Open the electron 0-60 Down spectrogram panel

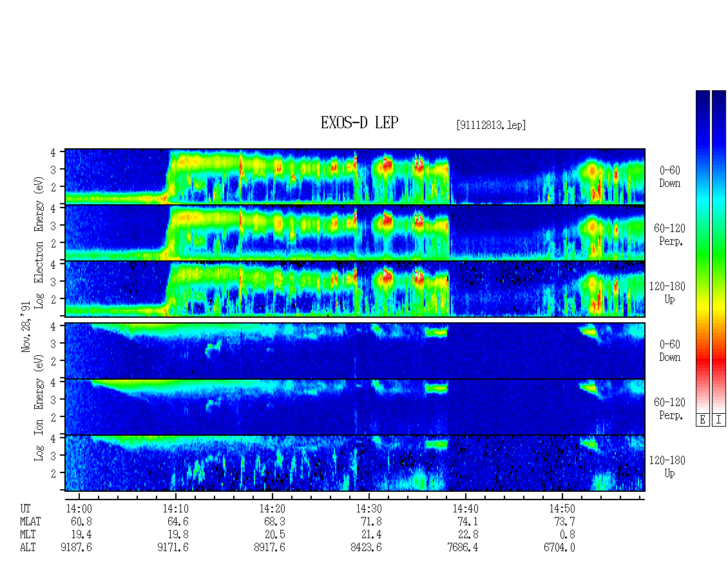click(x=355, y=177)
